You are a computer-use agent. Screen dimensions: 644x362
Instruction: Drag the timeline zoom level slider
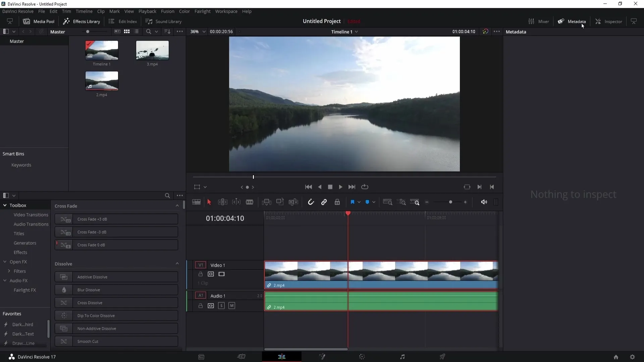(451, 202)
